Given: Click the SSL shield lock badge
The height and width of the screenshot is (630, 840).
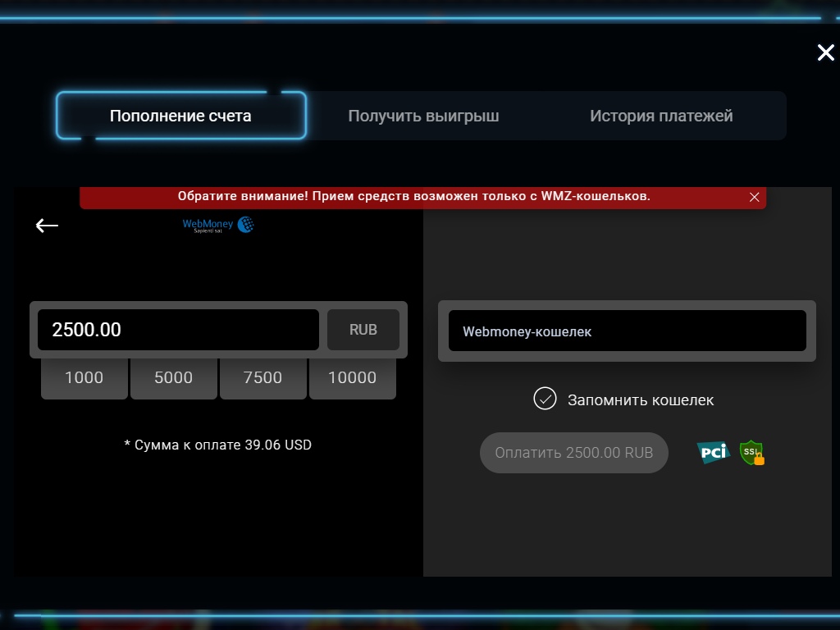Looking at the screenshot, I should pyautogui.click(x=751, y=453).
